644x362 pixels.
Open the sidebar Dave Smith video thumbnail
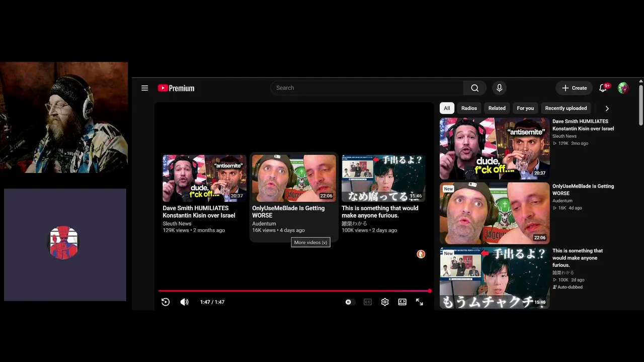pos(495,148)
